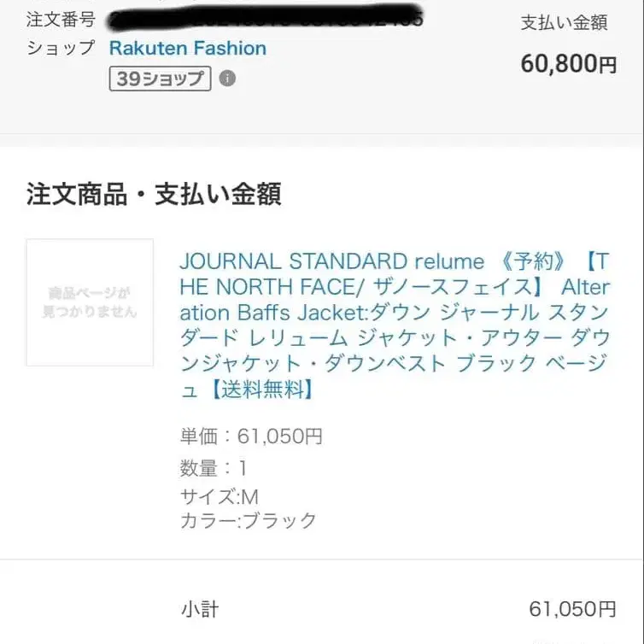The image size is (644, 644).
Task: Click the 注文番号 label
Action: [61, 20]
